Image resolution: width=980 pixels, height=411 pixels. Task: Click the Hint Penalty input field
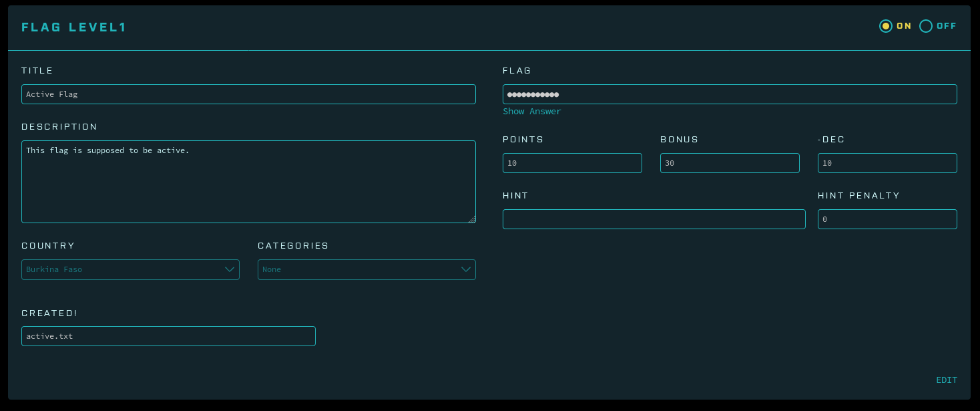(x=887, y=219)
